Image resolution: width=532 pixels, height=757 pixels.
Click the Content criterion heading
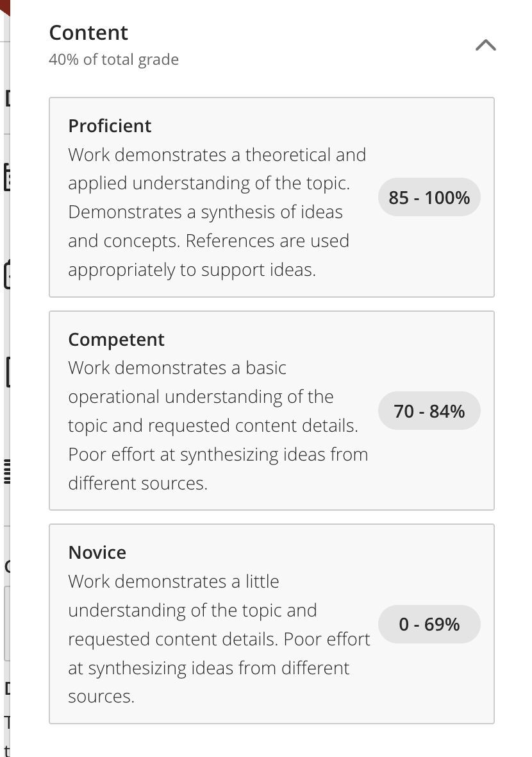(x=88, y=33)
